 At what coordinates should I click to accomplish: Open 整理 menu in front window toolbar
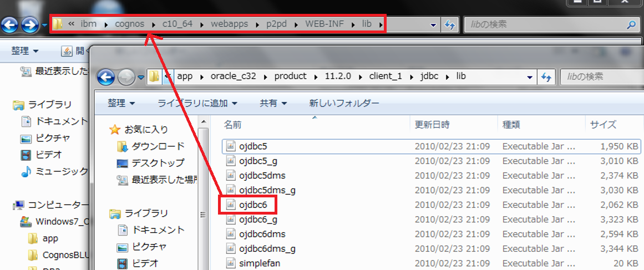(x=121, y=103)
